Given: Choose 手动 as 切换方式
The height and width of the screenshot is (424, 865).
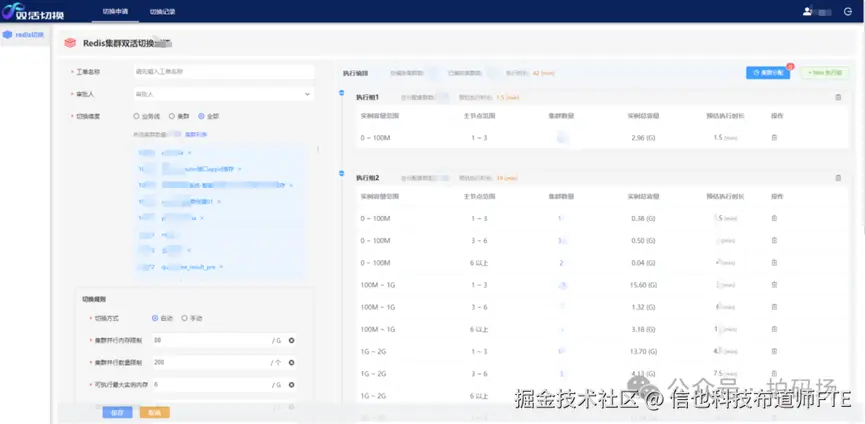Looking at the screenshot, I should click(x=192, y=318).
